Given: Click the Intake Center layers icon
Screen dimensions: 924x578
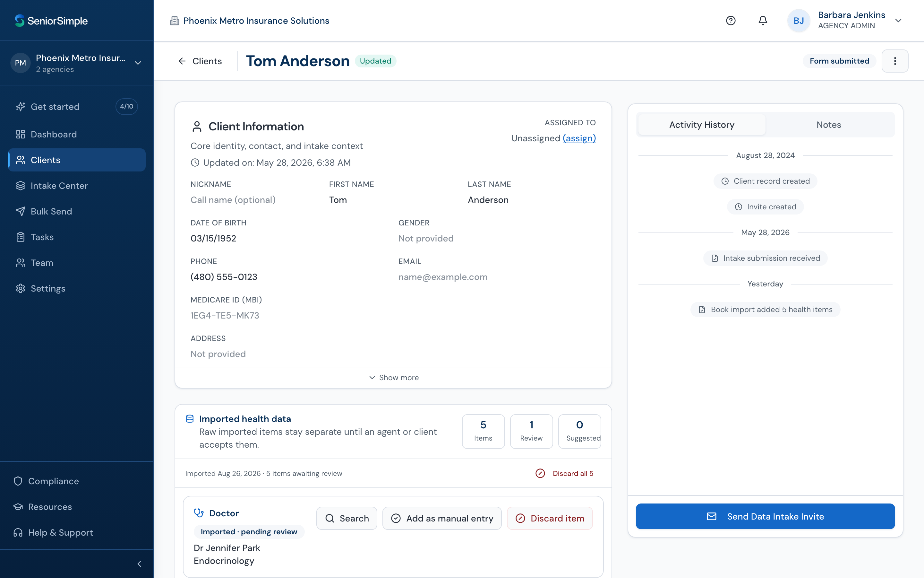Looking at the screenshot, I should coord(20,186).
